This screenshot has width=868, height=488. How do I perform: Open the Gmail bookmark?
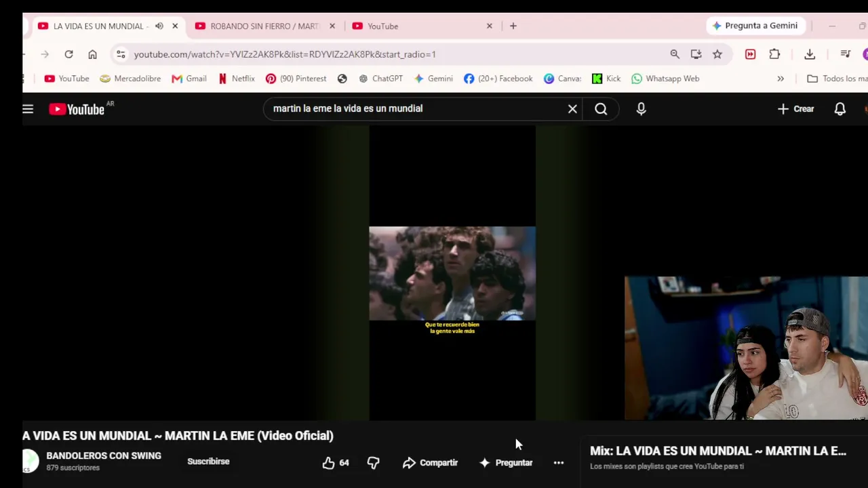(x=189, y=79)
